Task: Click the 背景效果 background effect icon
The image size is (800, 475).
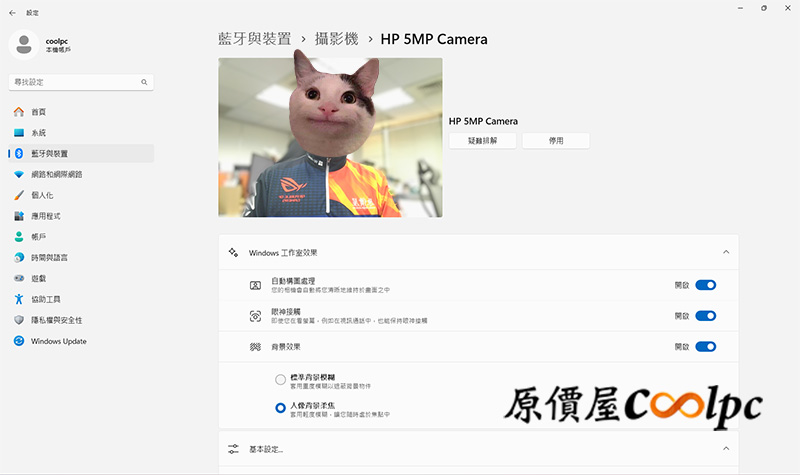Action: [x=255, y=347]
